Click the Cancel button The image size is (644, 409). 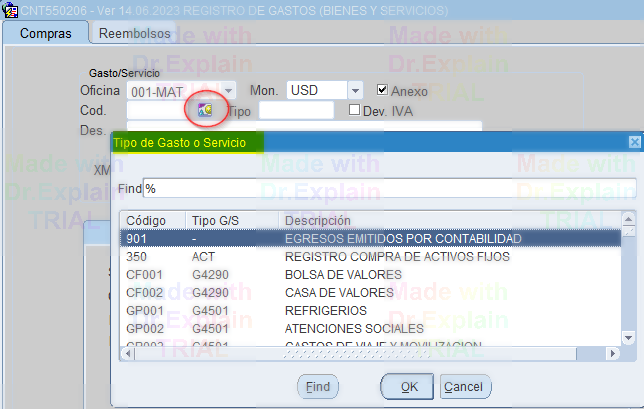[462, 386]
